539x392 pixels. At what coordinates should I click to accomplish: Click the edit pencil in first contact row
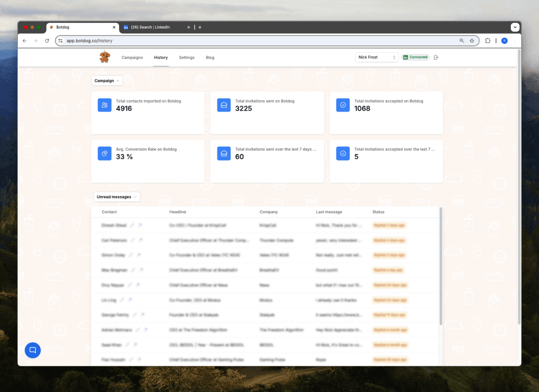(x=132, y=225)
